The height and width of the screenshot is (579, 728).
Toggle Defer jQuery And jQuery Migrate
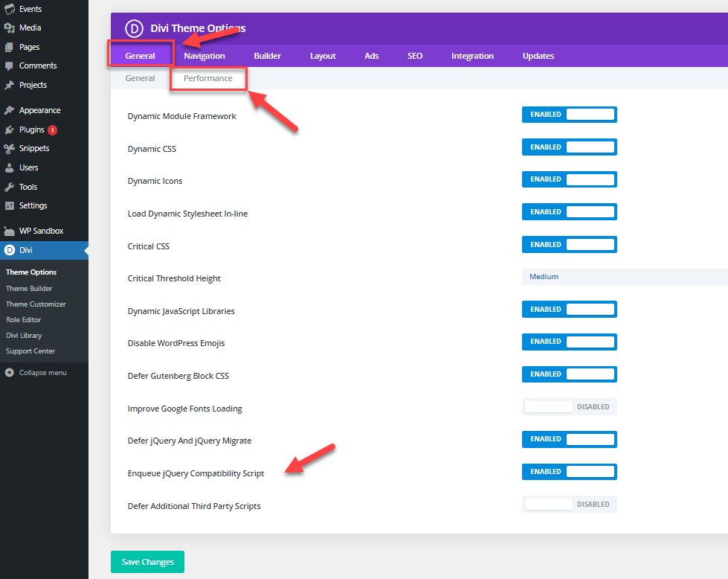coord(569,439)
